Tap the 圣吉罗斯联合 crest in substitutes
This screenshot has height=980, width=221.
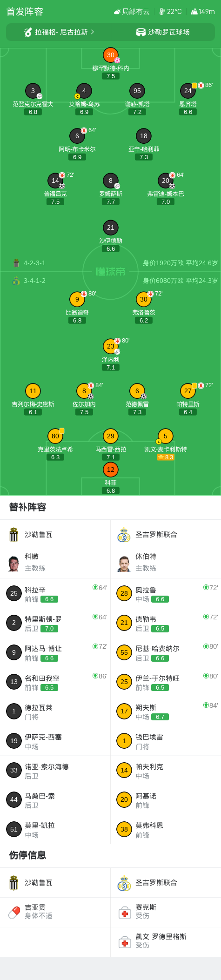[124, 535]
